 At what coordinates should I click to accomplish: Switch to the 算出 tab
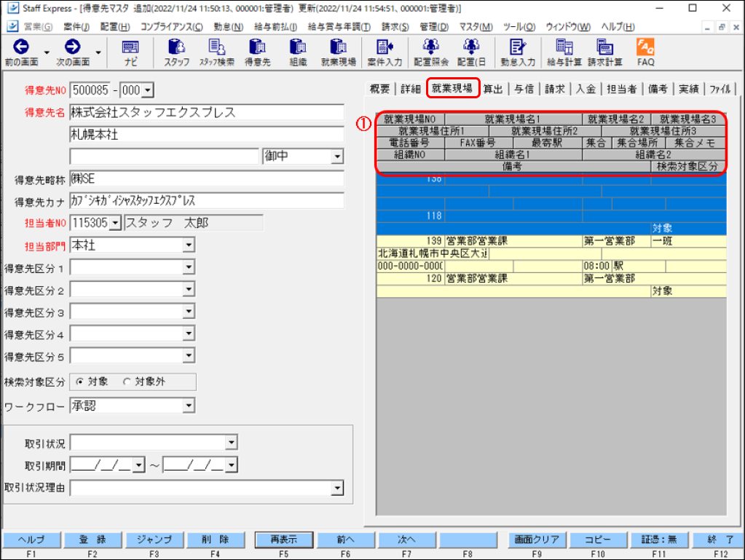(x=493, y=89)
